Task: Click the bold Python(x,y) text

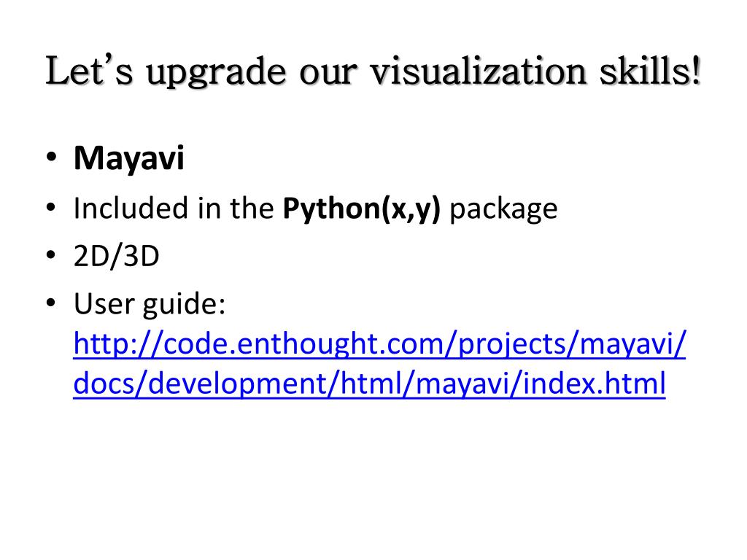Action: click(x=362, y=209)
